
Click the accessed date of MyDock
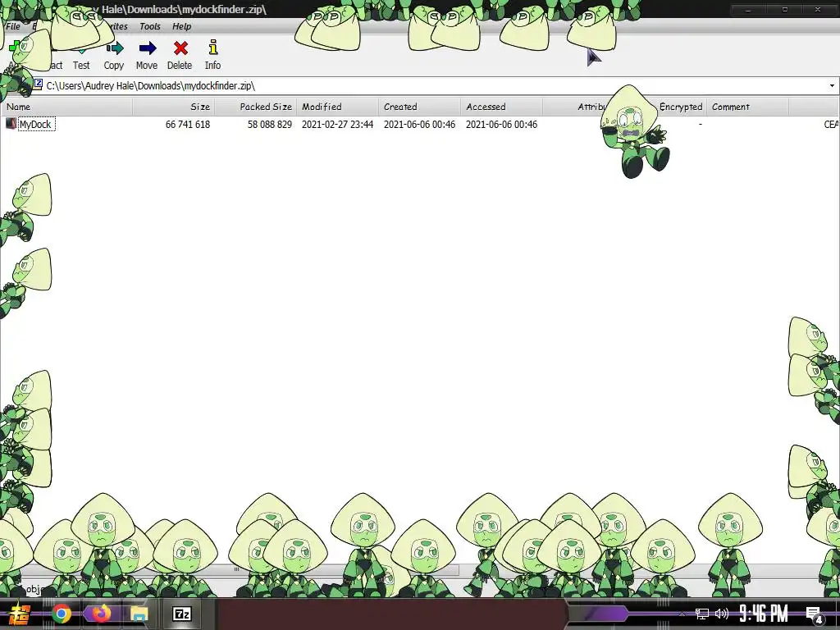[x=501, y=125]
